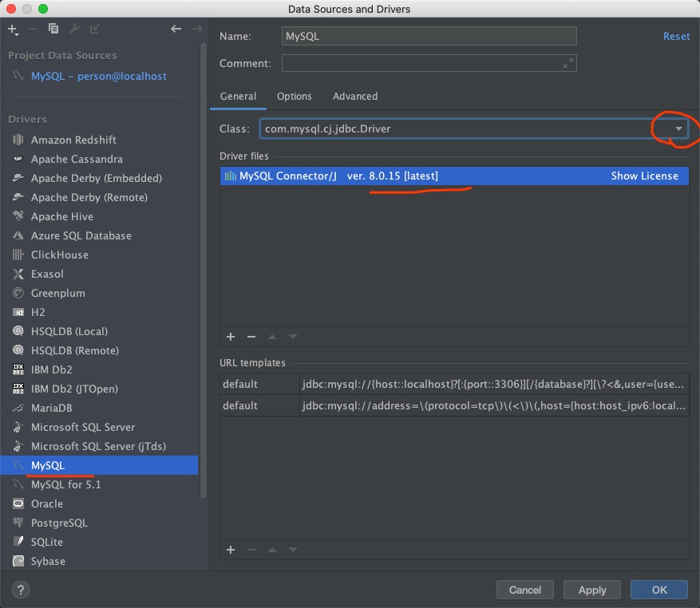Click the drivers list scrollbar
Viewport: 700px width, 608px height.
point(204,270)
